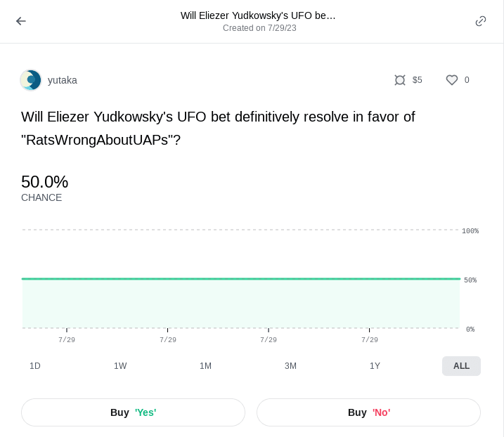Buy 'No' shares
The image size is (504, 437).
[368, 412]
